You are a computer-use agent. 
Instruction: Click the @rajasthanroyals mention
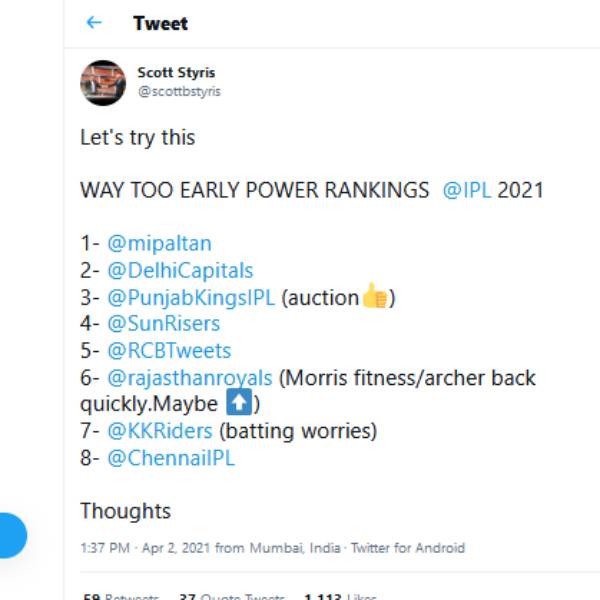pos(189,378)
